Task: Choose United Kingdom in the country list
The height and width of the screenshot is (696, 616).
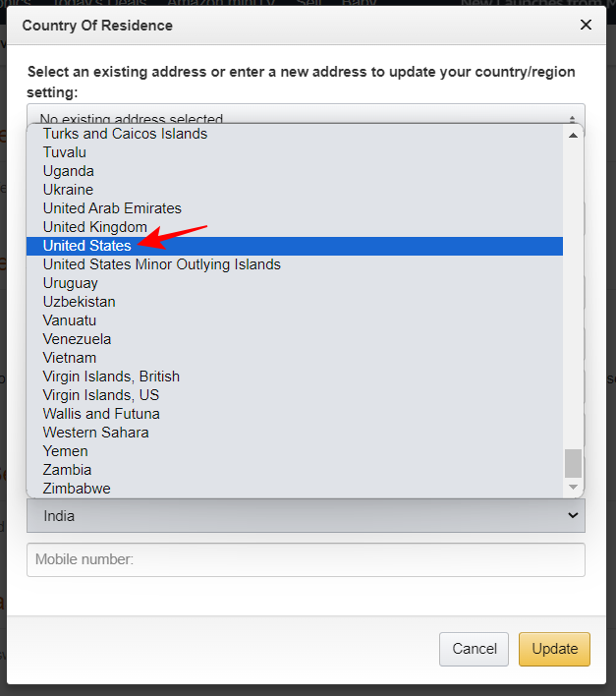Action: click(95, 227)
